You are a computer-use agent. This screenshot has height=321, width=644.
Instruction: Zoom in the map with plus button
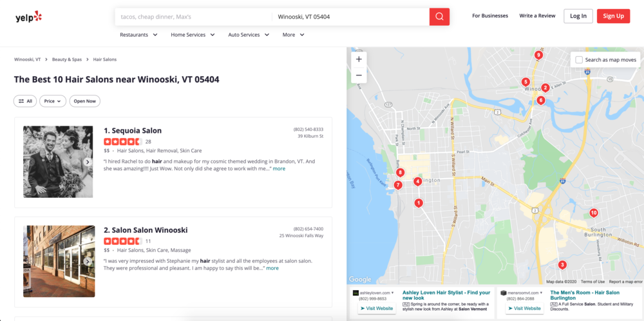tap(359, 59)
